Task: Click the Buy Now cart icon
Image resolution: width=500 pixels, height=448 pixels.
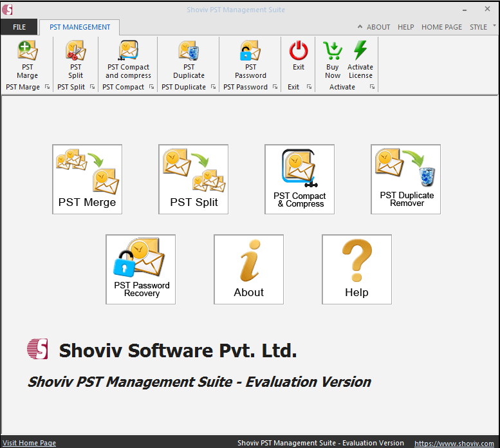Action: pos(333,51)
